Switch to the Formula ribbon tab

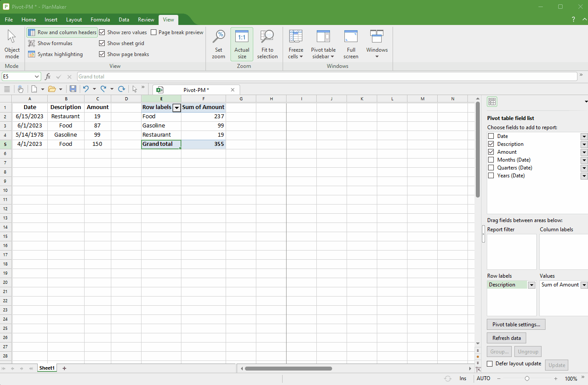pos(100,20)
